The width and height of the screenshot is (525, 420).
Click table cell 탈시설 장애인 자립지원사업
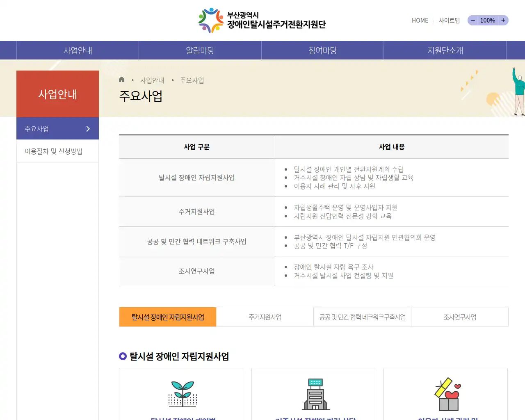[197, 178]
